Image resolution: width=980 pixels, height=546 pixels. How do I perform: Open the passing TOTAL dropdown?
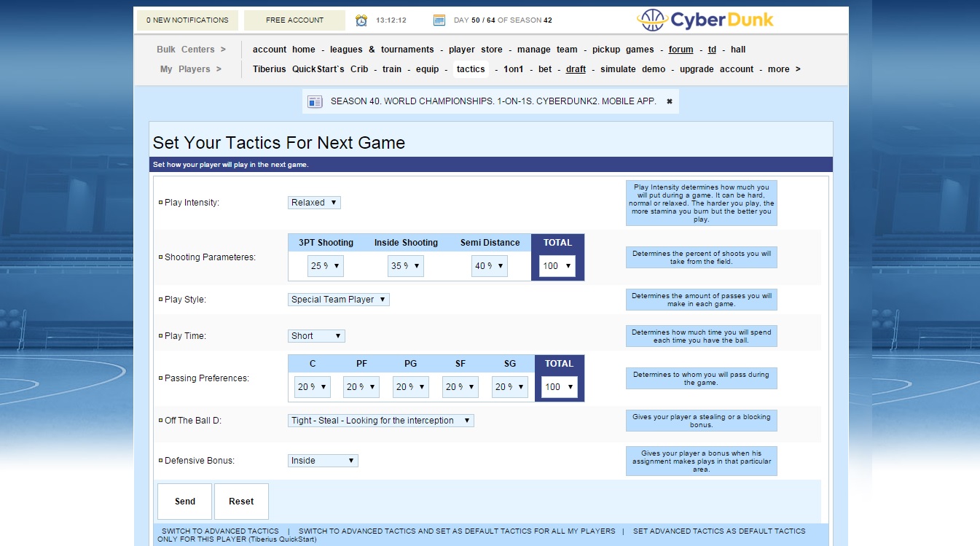coord(560,387)
